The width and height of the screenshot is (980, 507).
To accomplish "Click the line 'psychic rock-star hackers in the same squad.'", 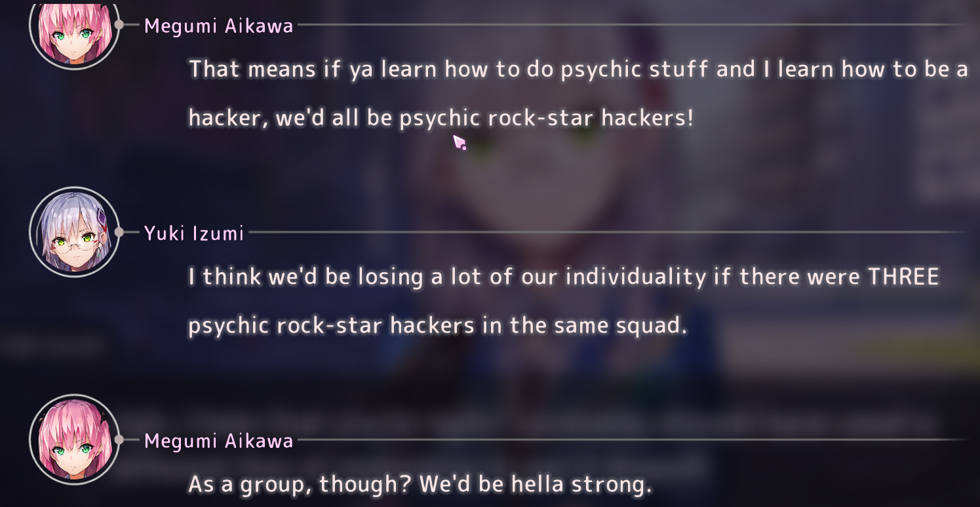I will coord(438,326).
